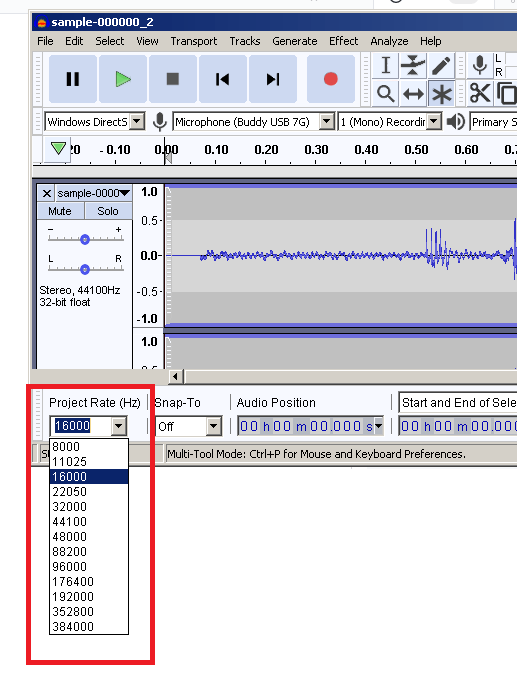Mute the sample-0000 track
The width and height of the screenshot is (517, 673).
60,211
